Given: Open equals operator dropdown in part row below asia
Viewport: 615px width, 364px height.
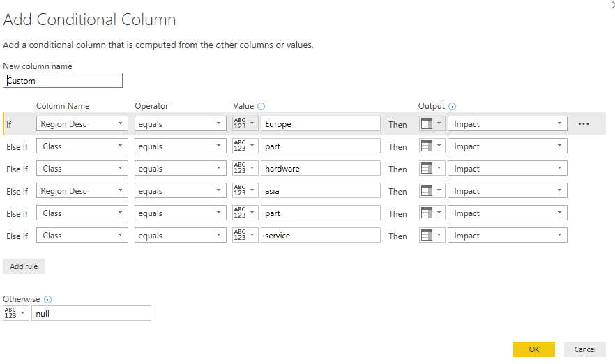Looking at the screenshot, I should (181, 213).
